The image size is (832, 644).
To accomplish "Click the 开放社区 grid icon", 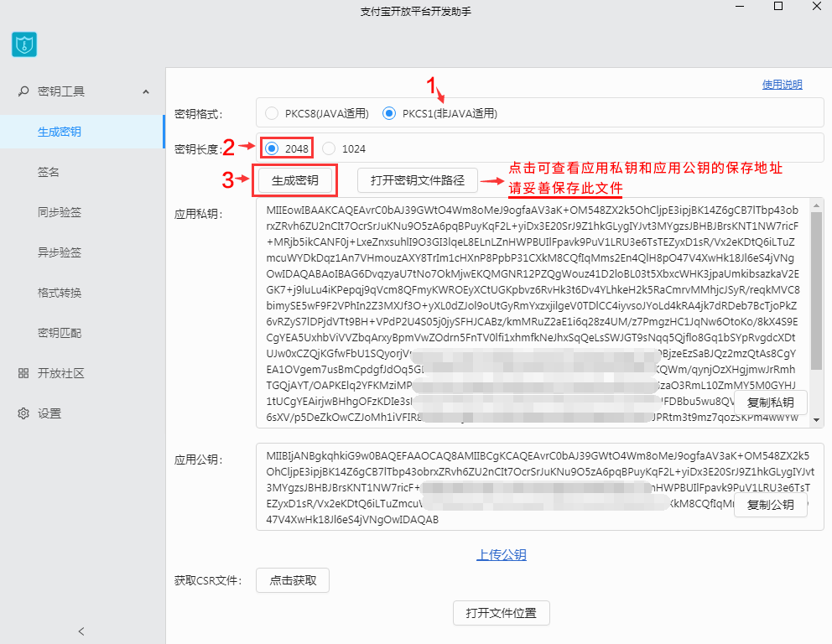I will coord(23,373).
